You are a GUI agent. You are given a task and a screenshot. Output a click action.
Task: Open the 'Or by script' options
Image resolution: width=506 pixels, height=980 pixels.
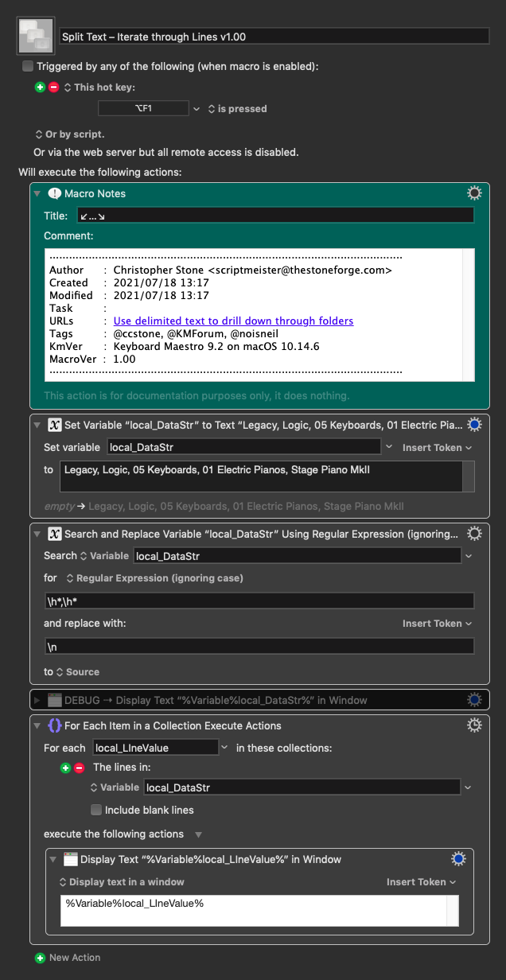pos(69,134)
